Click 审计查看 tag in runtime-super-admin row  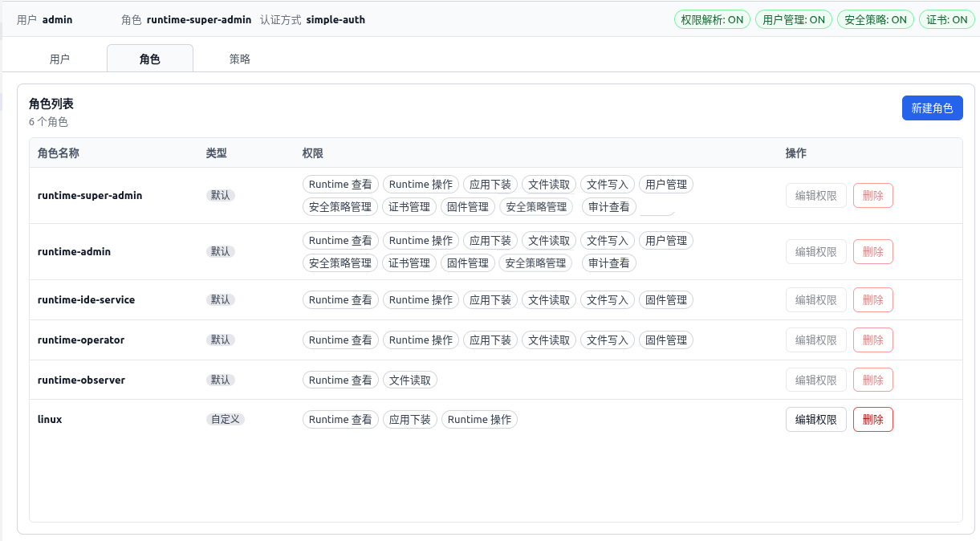609,207
